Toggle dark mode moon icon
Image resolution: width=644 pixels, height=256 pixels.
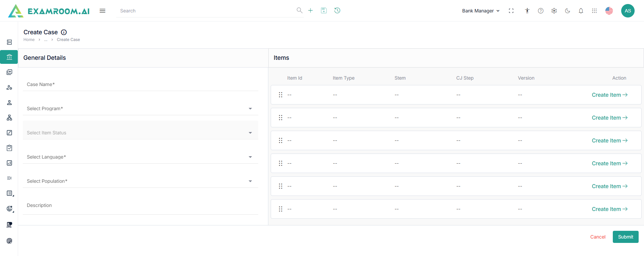click(568, 11)
